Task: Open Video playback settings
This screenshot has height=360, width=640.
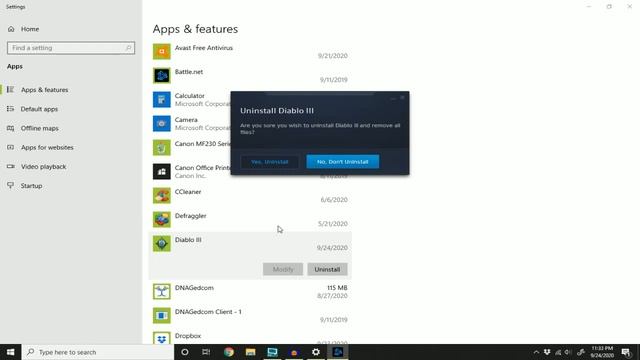Action: tap(43, 167)
